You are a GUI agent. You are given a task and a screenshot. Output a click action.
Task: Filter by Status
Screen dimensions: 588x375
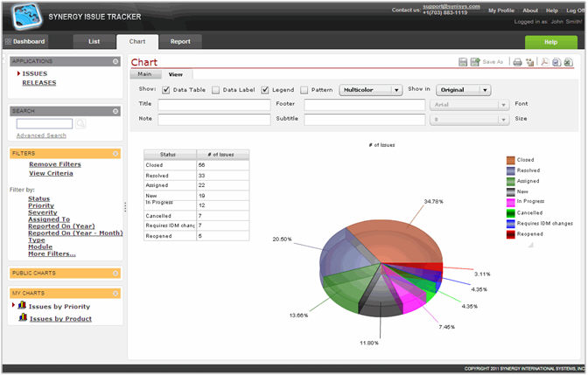tap(39, 198)
